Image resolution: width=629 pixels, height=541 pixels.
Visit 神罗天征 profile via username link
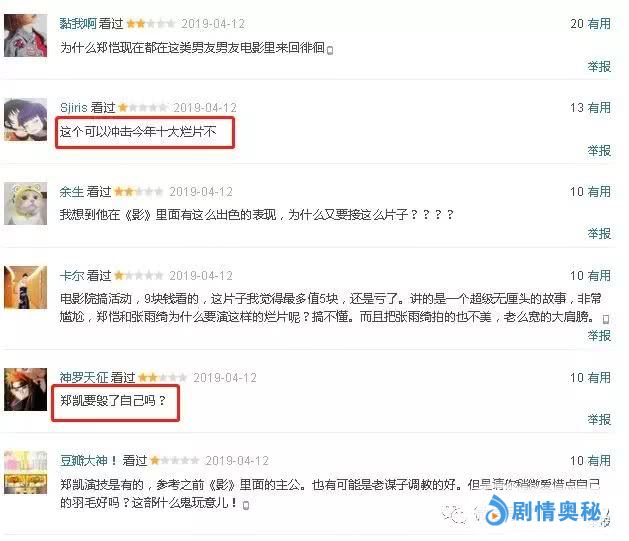[84, 377]
